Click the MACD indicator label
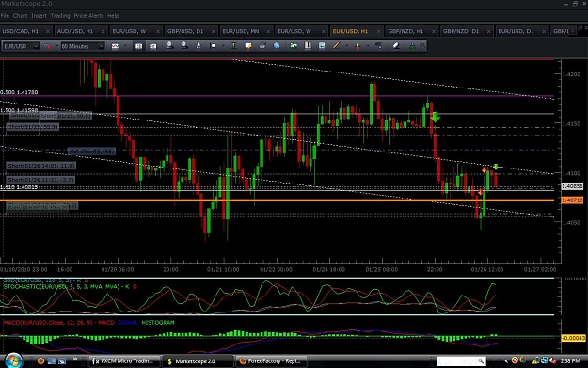The width and height of the screenshot is (588, 368). [88, 322]
